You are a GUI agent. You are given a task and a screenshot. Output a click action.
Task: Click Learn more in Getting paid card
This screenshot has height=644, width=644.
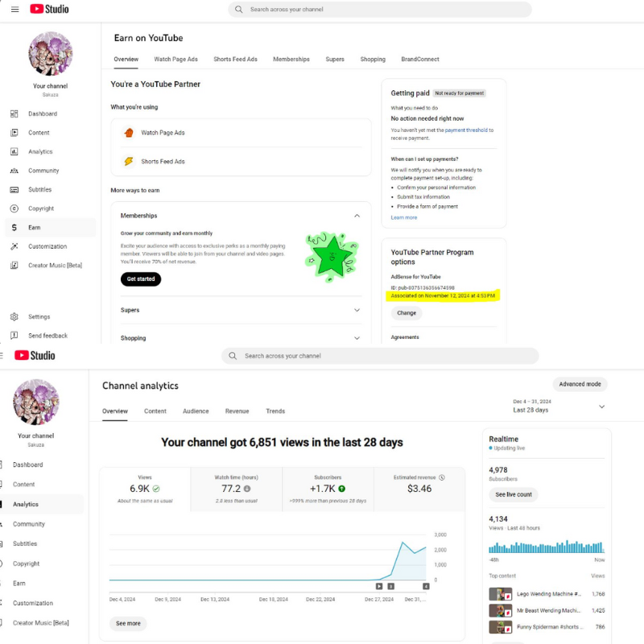(404, 217)
